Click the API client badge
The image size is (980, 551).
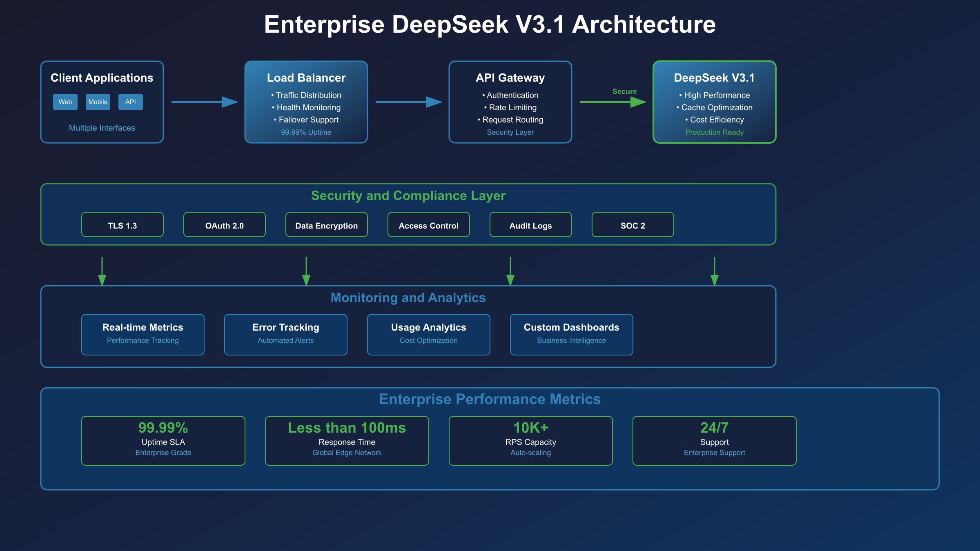(131, 102)
